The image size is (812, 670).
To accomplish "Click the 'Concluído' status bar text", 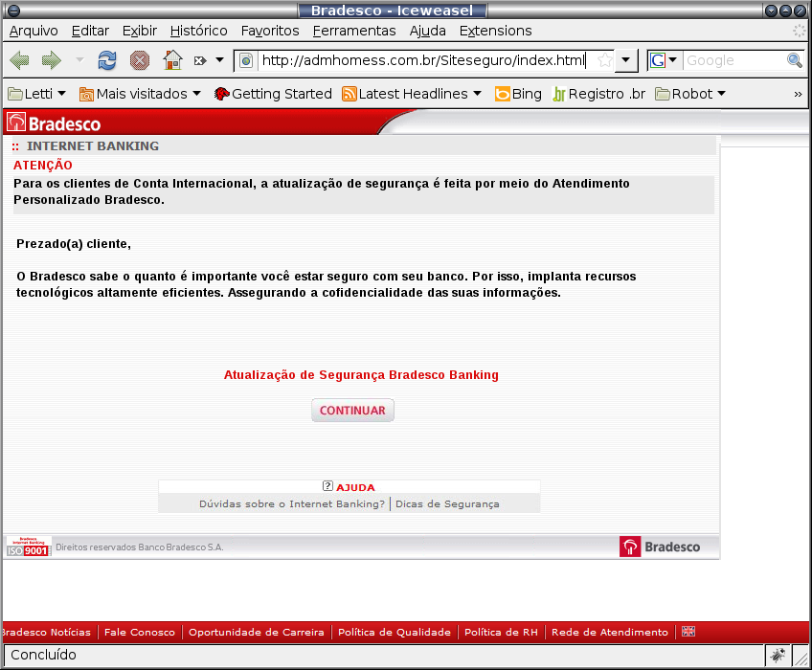I will pos(43,655).
